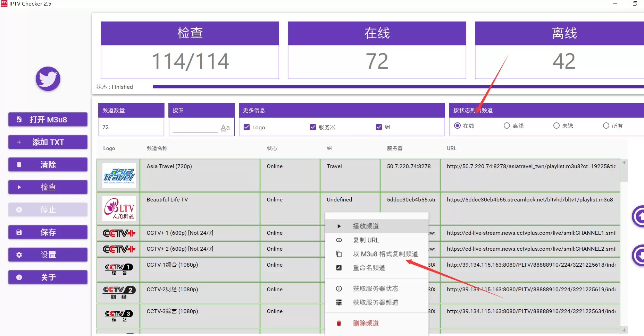Click the link icon beside 复制 URL
This screenshot has width=644, height=336.
tap(339, 240)
